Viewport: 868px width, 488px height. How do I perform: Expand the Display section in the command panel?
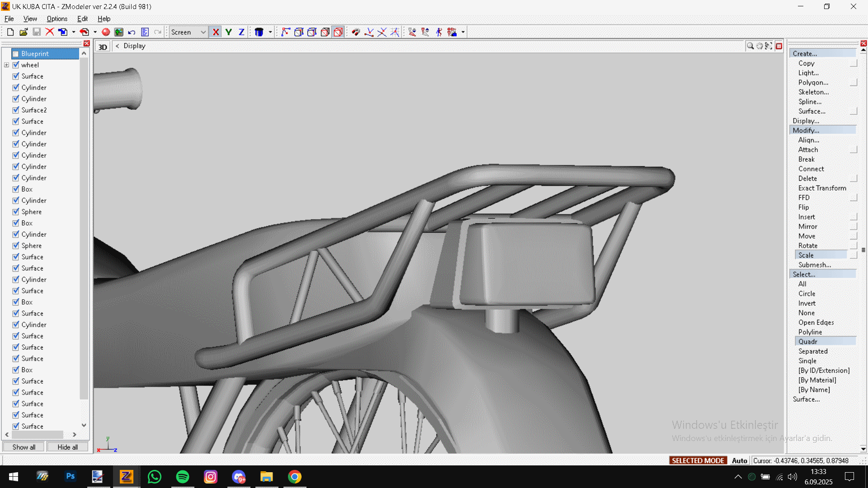[x=806, y=121]
